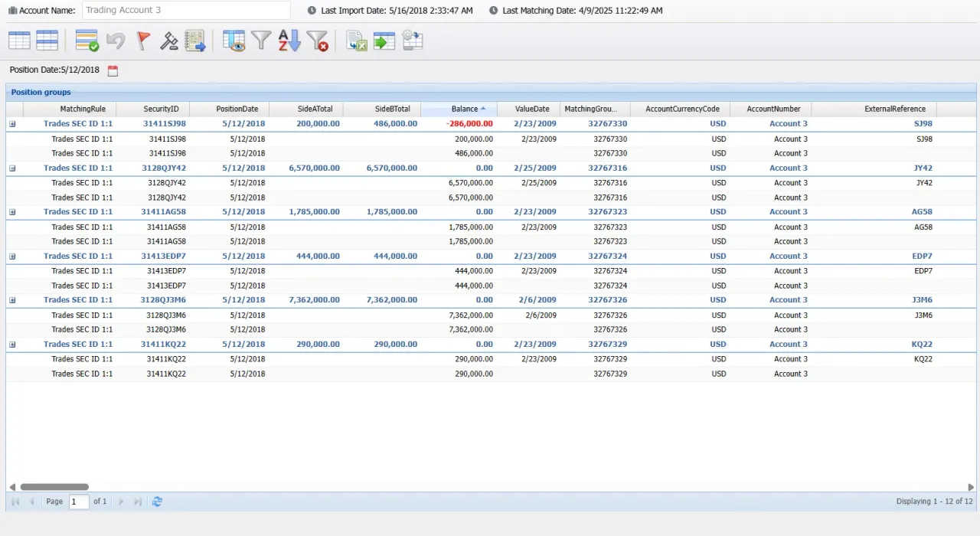Screen dimensions: 980x536
Task: Click the truncated MatchingGrou... column header
Action: (596, 109)
